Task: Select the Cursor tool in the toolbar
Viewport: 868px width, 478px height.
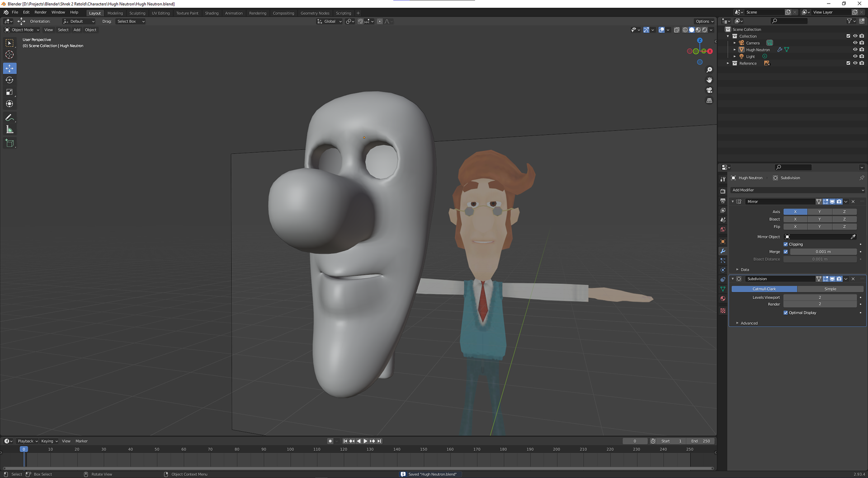Action: pyautogui.click(x=9, y=55)
